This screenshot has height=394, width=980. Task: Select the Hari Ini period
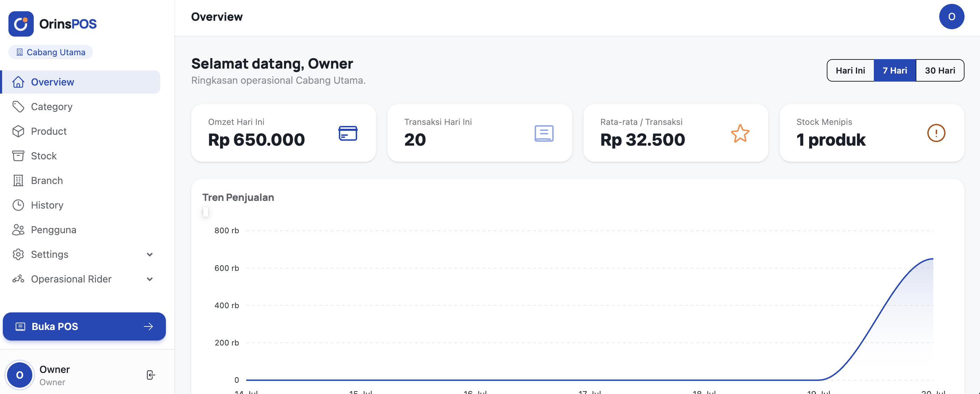point(850,70)
